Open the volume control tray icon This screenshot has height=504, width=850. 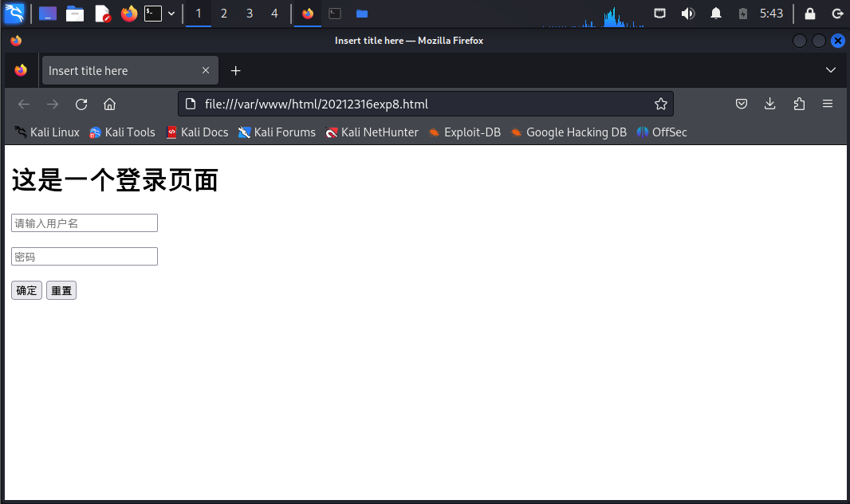click(x=688, y=14)
